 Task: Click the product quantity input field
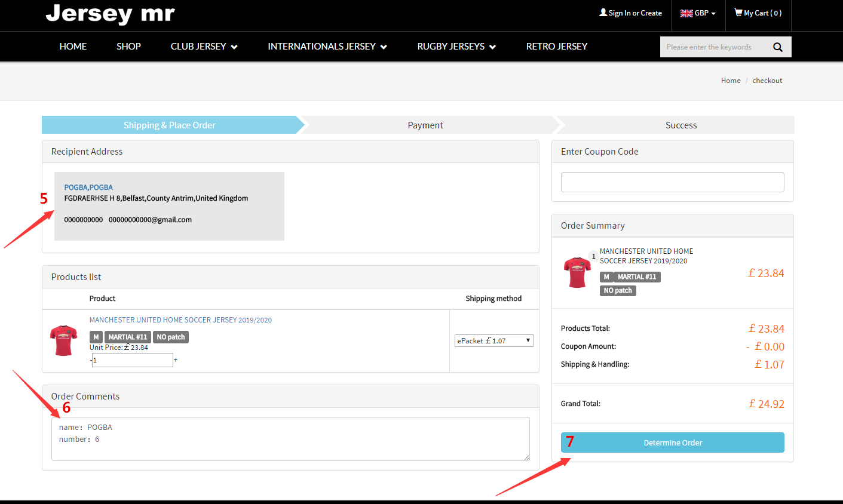coord(133,360)
